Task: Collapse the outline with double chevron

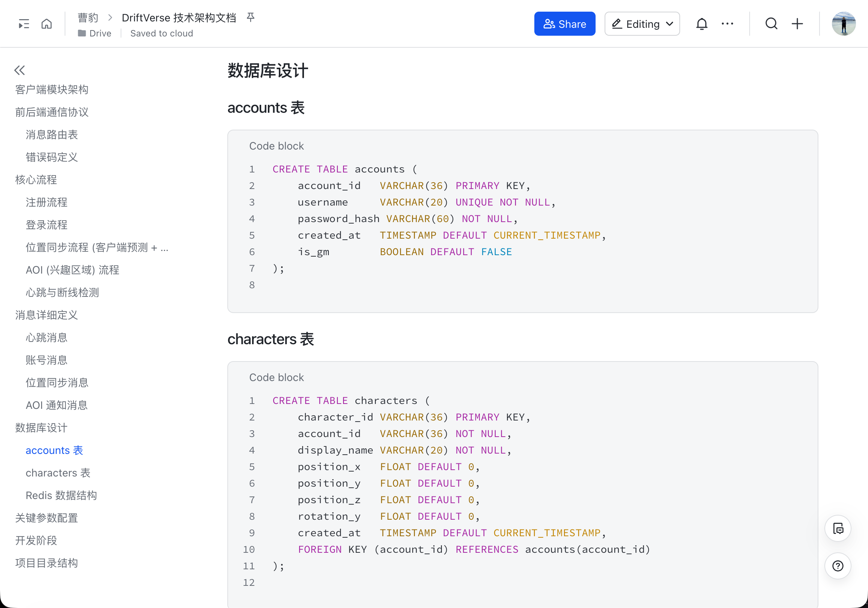Action: 20,70
